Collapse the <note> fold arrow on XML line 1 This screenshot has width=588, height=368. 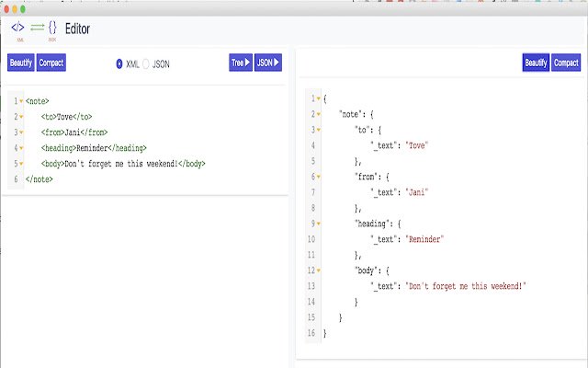(x=21, y=101)
